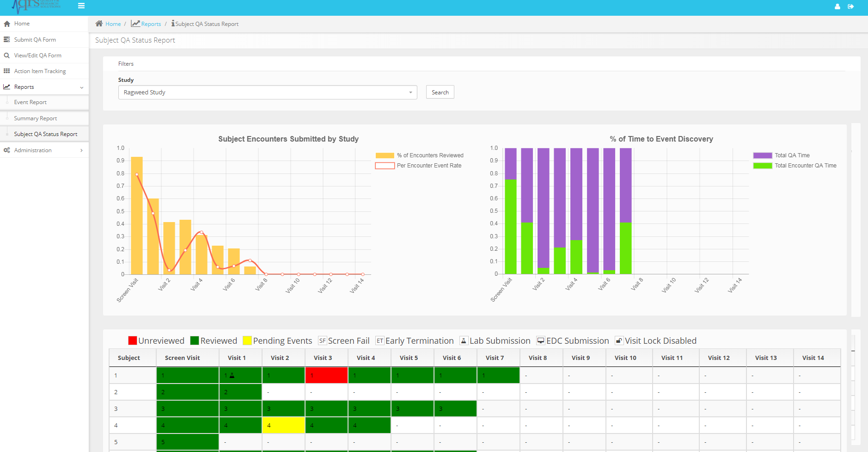Toggle the hamburger sidebar menu icon

tap(81, 6)
